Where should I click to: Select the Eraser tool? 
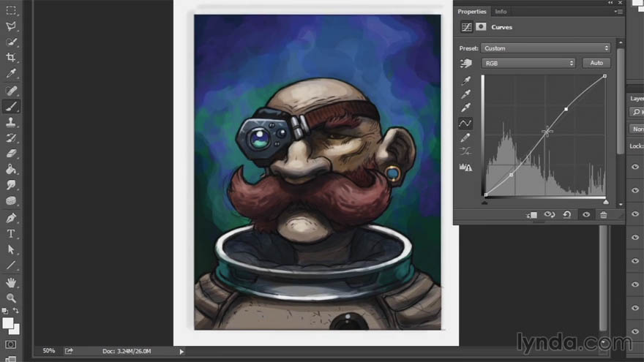coord(11,154)
